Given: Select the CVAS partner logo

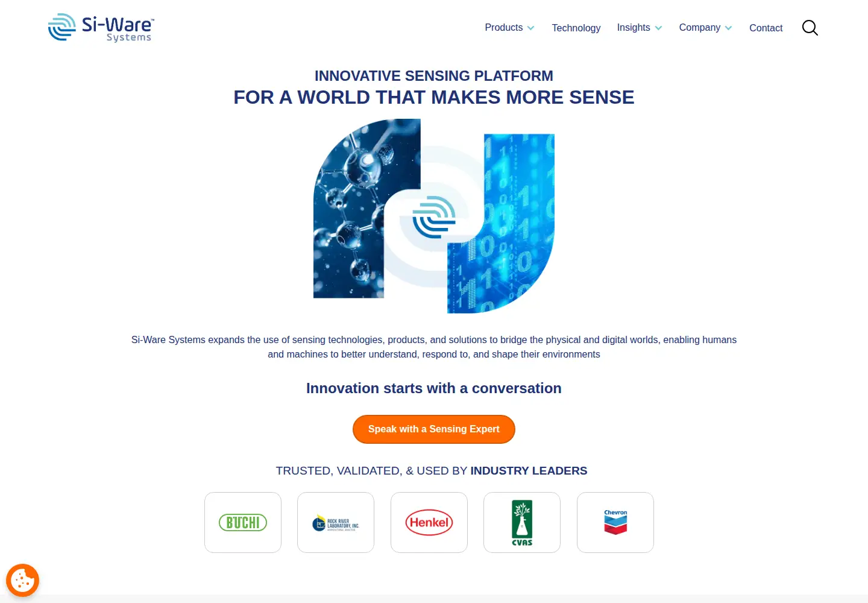Looking at the screenshot, I should (522, 522).
